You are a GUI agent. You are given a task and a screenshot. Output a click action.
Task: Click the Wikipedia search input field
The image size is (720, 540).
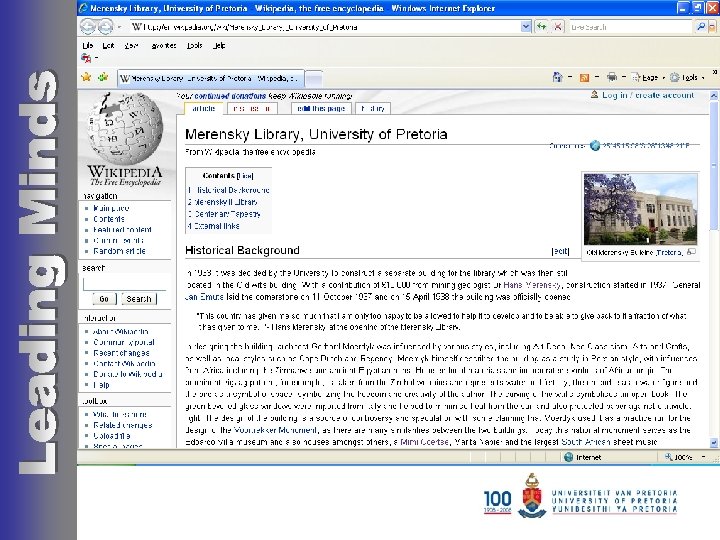click(x=124, y=284)
